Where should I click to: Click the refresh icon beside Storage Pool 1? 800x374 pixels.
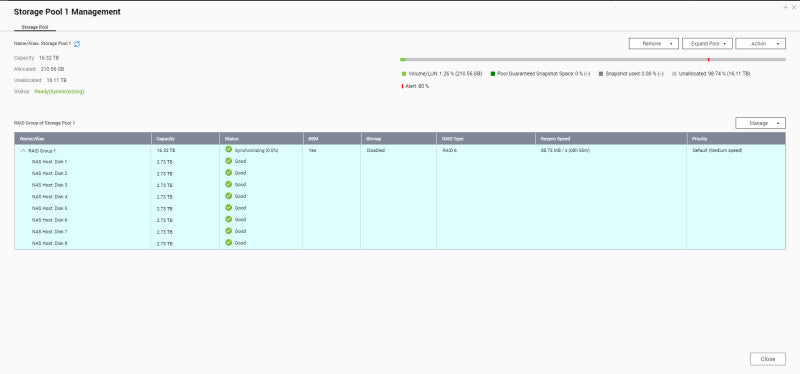coord(77,44)
